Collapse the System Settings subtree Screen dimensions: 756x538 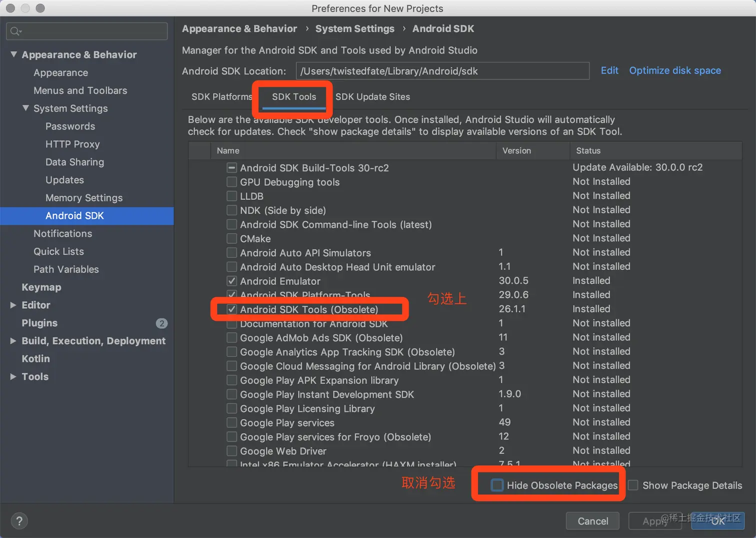coord(26,108)
